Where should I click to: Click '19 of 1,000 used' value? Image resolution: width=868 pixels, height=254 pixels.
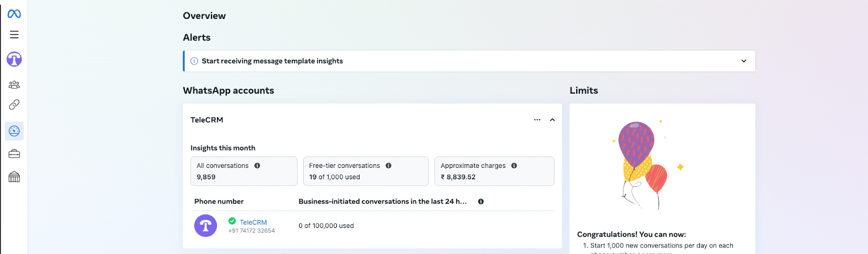click(x=335, y=177)
